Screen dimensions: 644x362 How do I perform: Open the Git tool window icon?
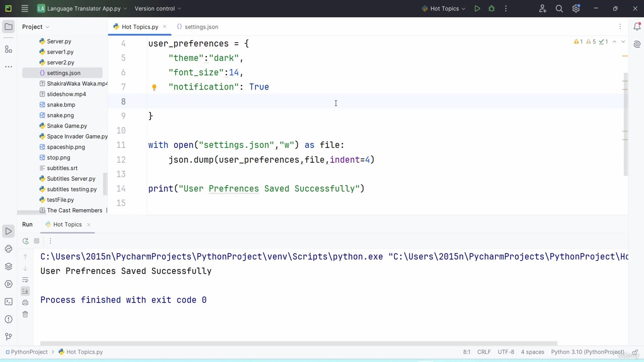(x=9, y=336)
